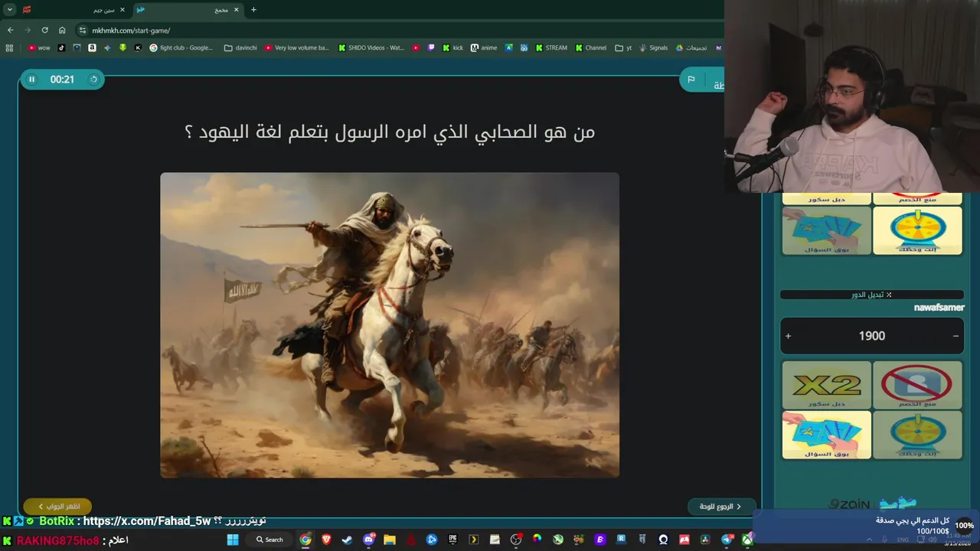980x551 pixels.
Task: Open the تجميعات Drive bookmark
Action: (x=691, y=47)
